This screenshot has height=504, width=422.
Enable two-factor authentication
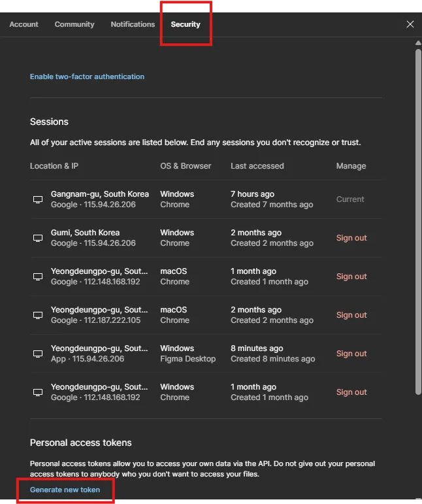(87, 76)
